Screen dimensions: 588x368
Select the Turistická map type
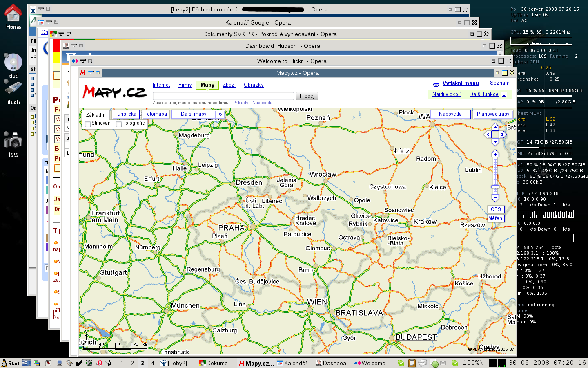coord(125,114)
